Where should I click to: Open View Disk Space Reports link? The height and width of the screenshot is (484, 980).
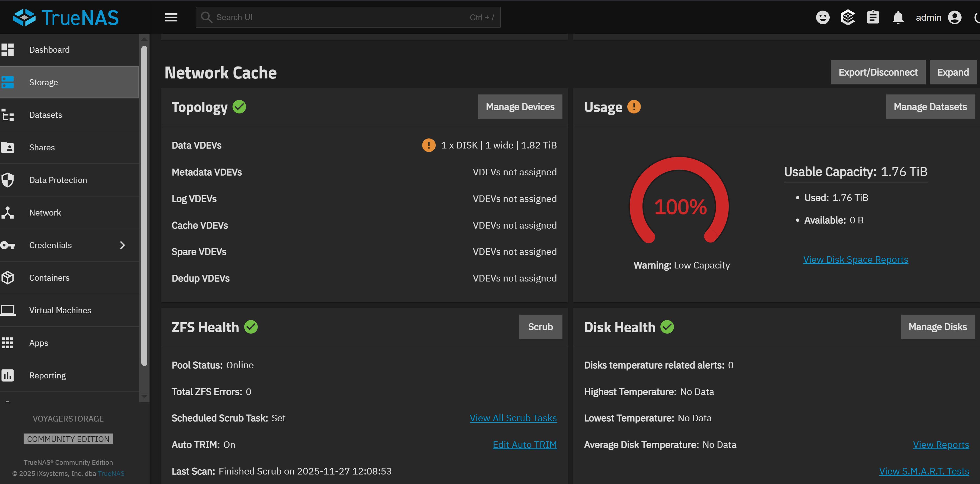click(x=855, y=260)
